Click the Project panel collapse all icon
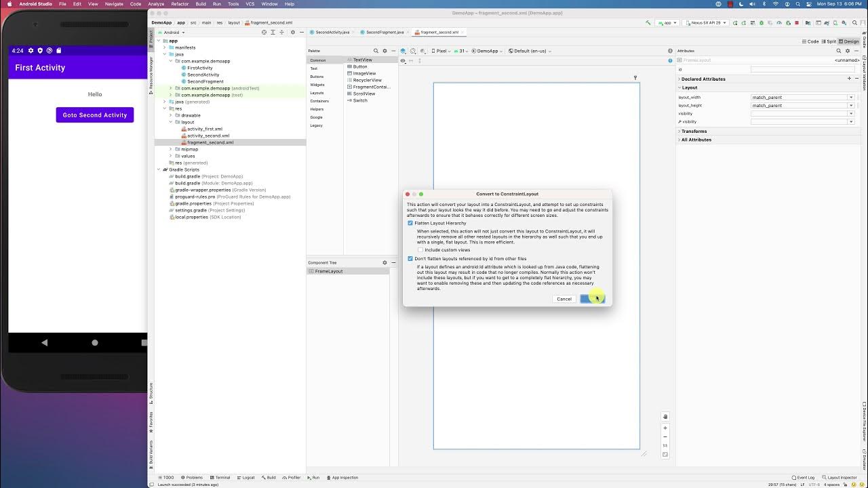868x488 pixels. coord(282,32)
